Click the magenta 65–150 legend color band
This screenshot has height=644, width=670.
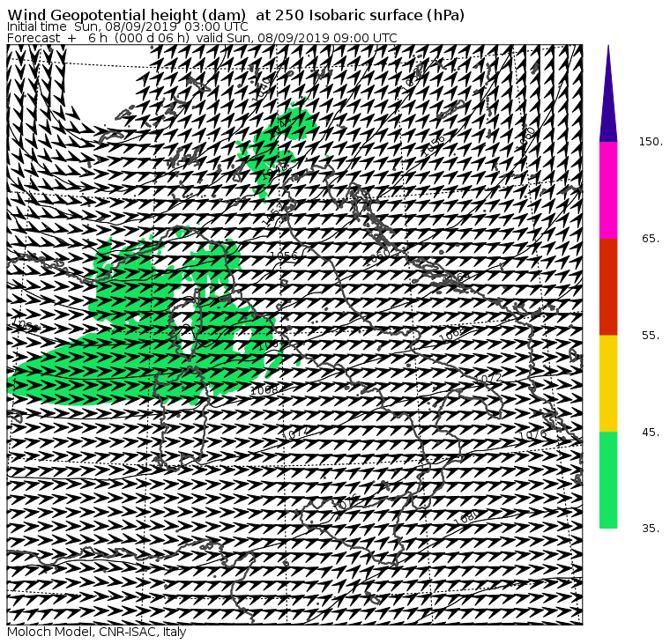[608, 190]
